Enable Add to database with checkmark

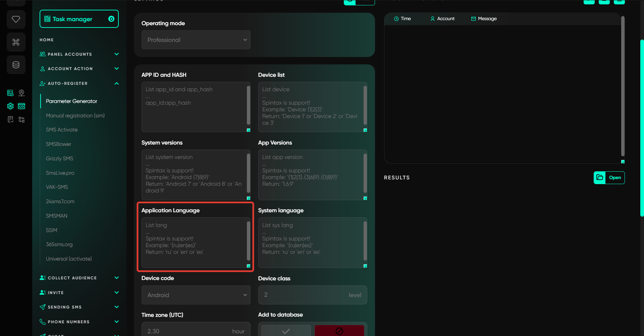(x=286, y=331)
